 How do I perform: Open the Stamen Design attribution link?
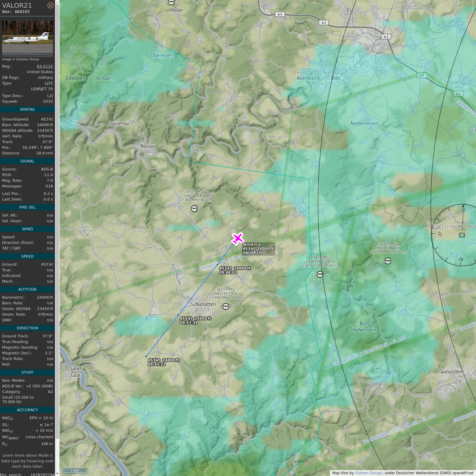coord(368,473)
